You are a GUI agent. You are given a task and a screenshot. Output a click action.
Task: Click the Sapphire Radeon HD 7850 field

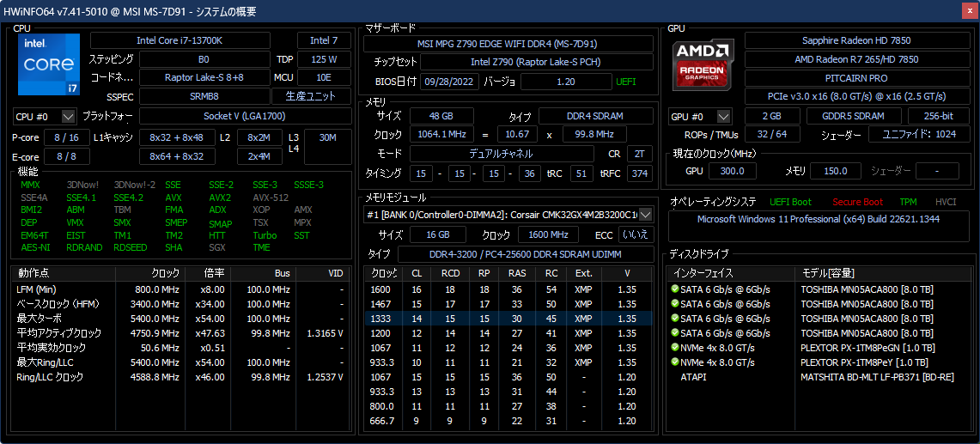856,40
